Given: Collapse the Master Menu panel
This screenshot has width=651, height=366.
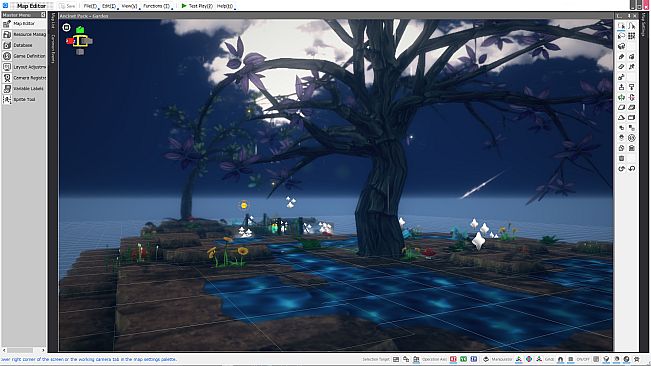Looking at the screenshot, I should 43,15.
